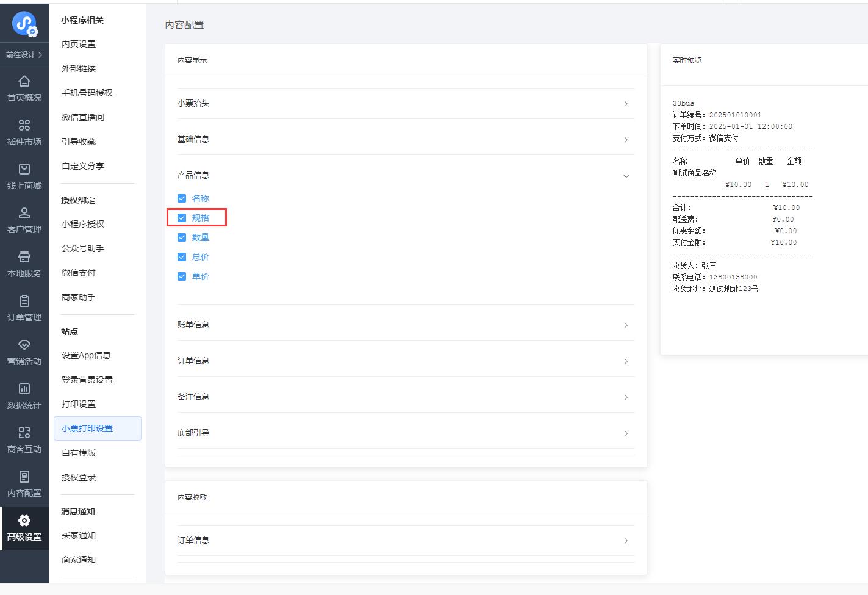Screen dimensions: 868x595
Task: Open 数据统计 chart icon
Action: coord(24,389)
